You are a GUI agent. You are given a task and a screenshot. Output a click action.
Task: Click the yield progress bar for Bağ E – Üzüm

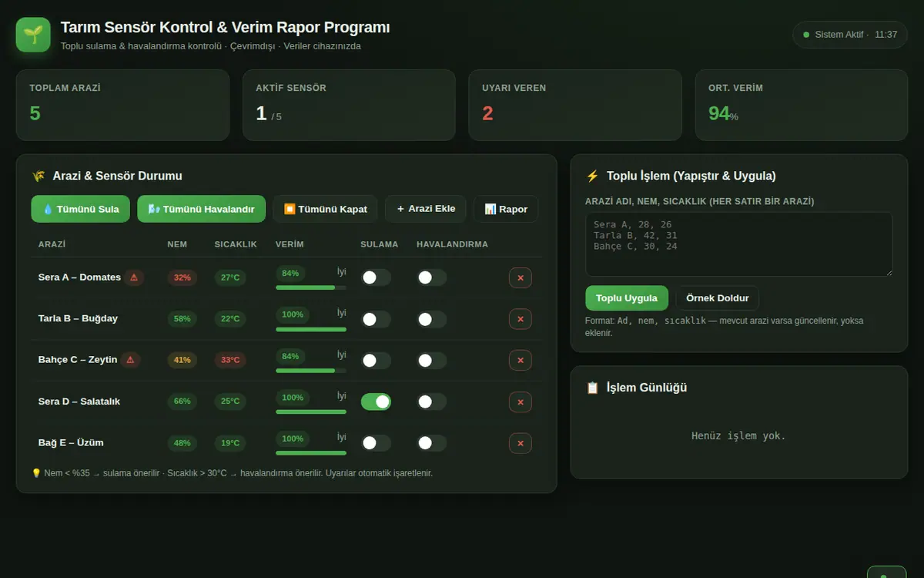[x=311, y=453]
